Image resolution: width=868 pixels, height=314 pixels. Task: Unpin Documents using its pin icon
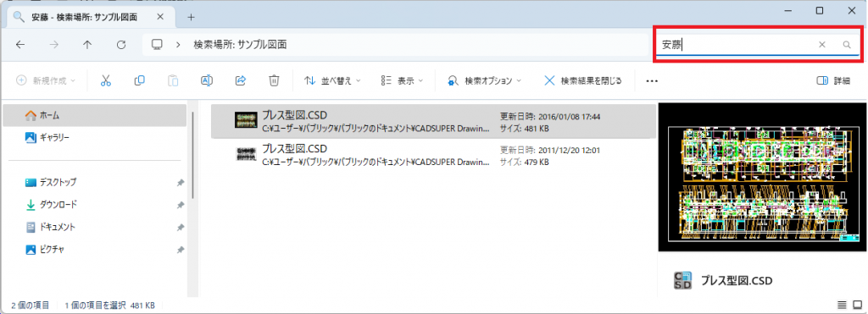[x=180, y=228]
